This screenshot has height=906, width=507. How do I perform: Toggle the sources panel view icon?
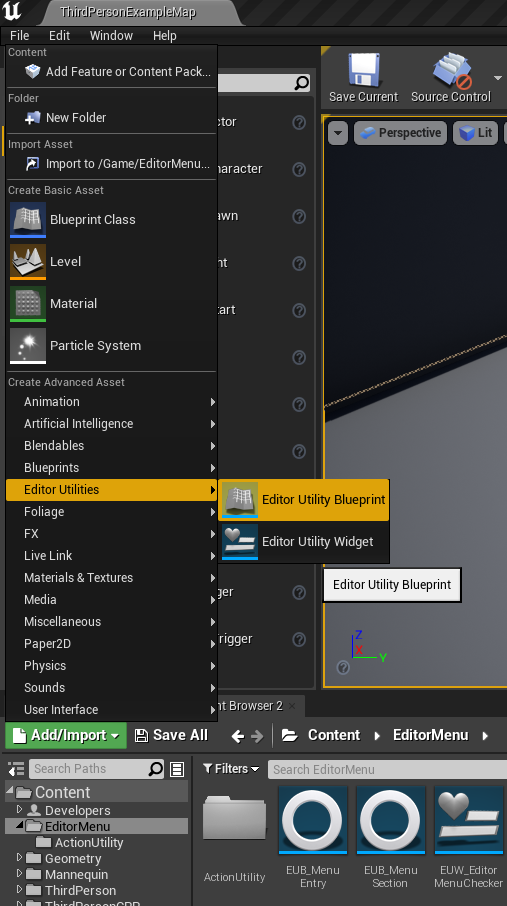(x=16, y=769)
